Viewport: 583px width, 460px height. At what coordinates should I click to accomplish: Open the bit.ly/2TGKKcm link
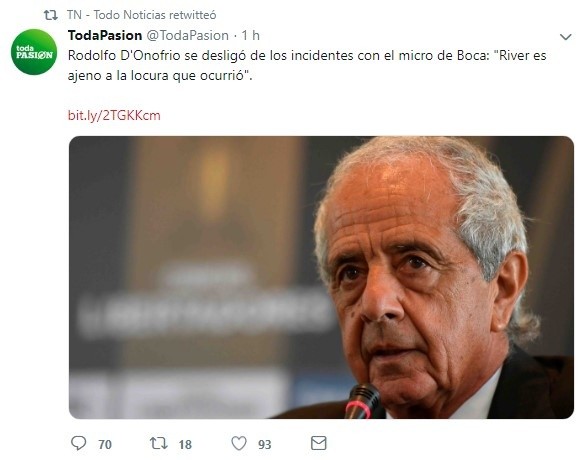pyautogui.click(x=114, y=115)
